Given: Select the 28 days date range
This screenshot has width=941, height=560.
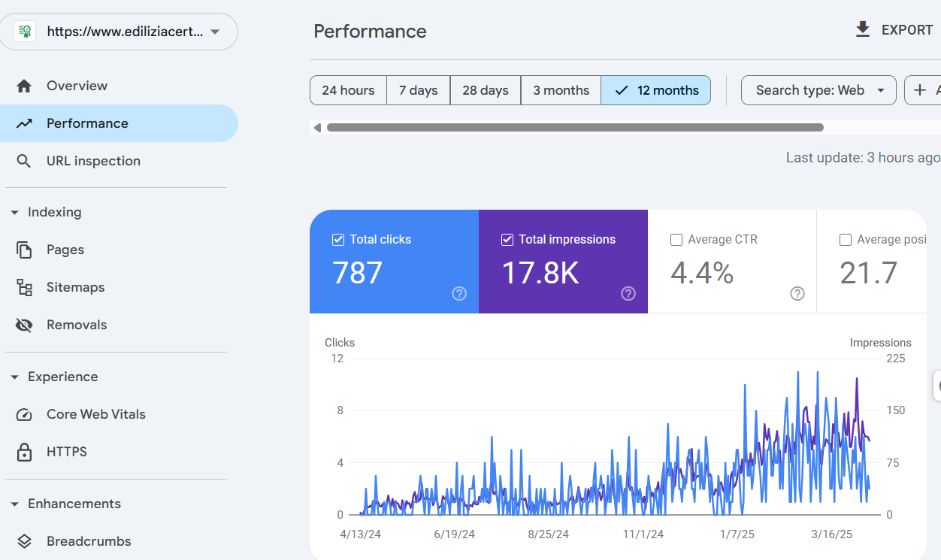Looking at the screenshot, I should [485, 90].
